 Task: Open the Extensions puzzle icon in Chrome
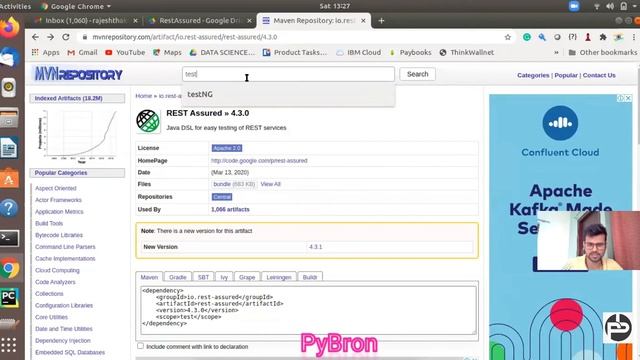click(x=603, y=37)
